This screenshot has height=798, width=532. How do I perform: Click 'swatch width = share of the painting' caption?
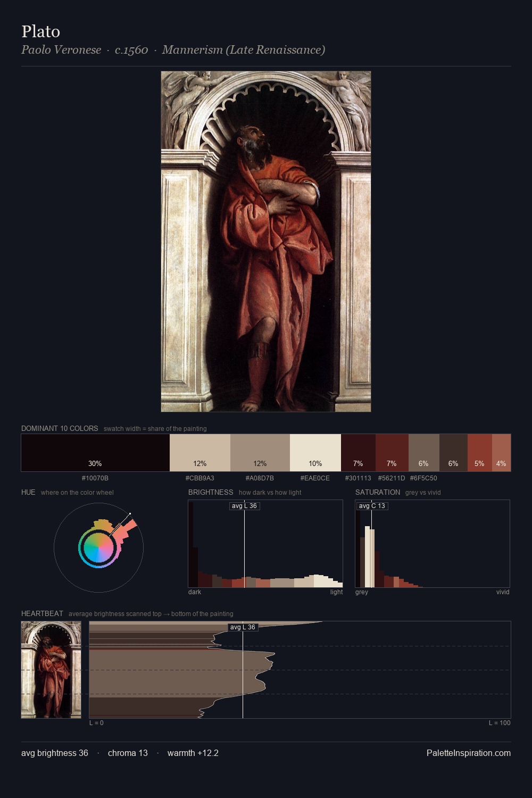(155, 429)
